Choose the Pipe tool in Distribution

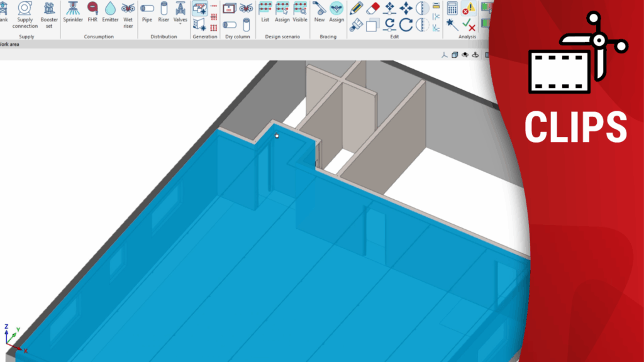click(147, 12)
